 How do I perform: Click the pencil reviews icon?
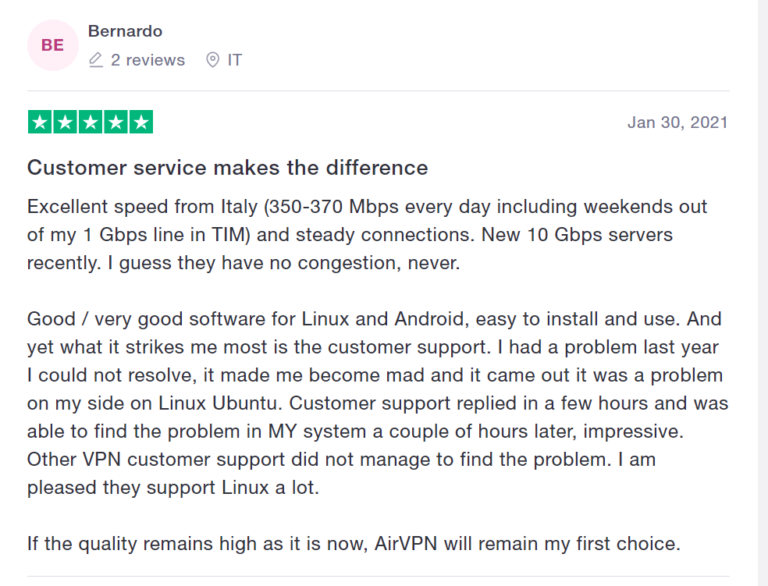pyautogui.click(x=96, y=60)
